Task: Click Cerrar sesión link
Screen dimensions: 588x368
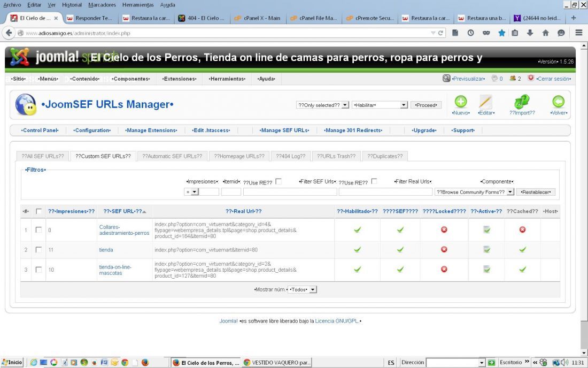Action: tap(553, 79)
